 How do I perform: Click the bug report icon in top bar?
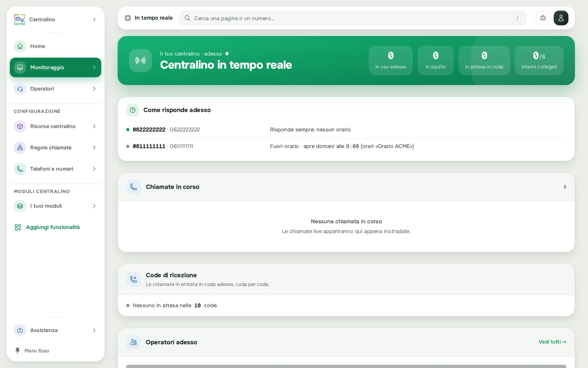tap(543, 18)
